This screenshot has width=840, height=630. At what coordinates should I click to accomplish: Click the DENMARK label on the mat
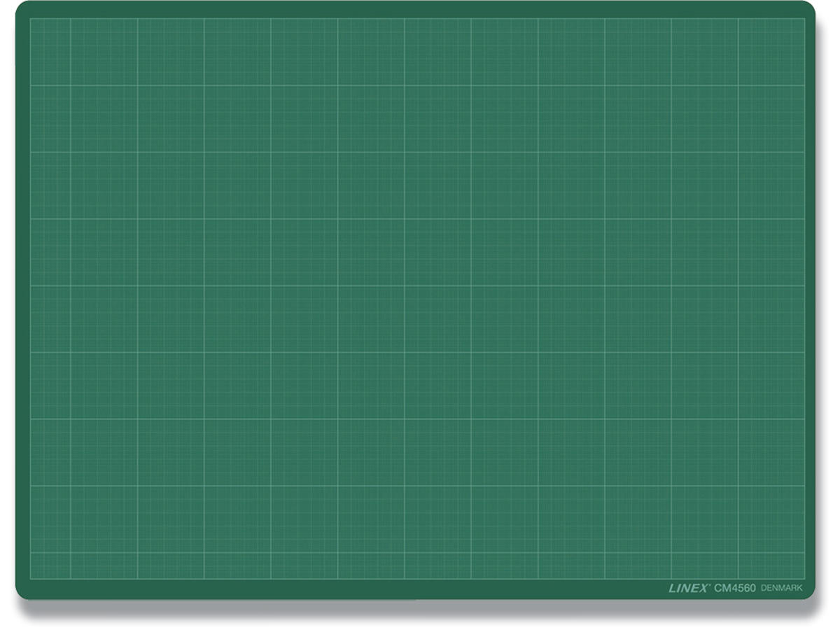[x=781, y=589]
